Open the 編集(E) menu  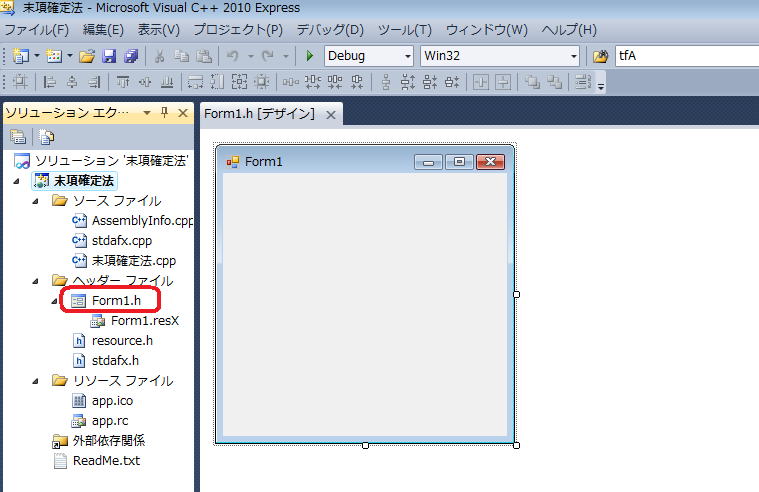(103, 30)
